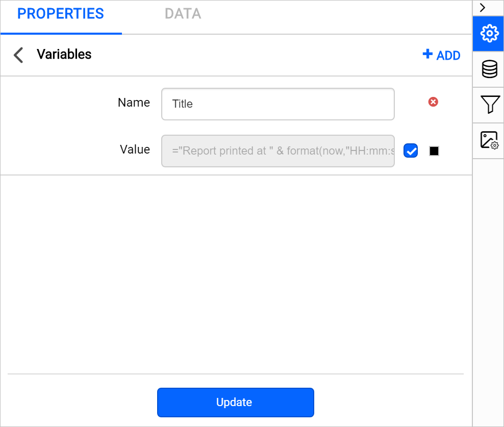
Task: Switch to the PROPERTIES tab
Action: pyautogui.click(x=60, y=14)
